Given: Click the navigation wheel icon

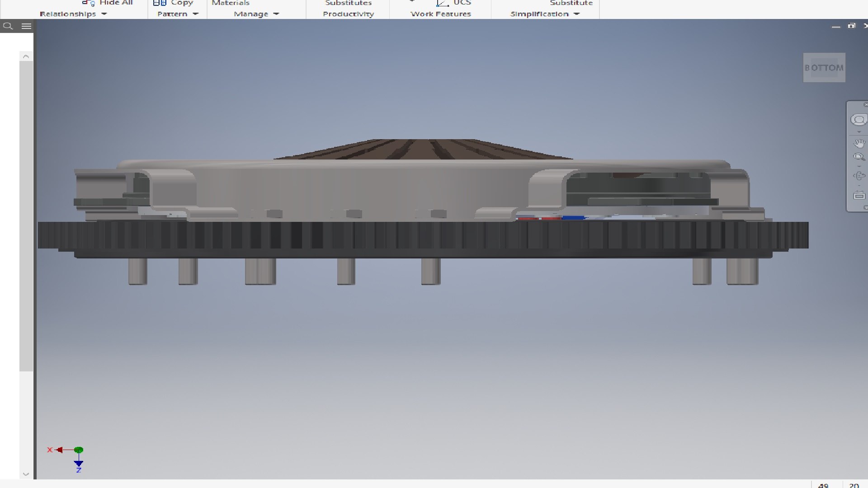Looking at the screenshot, I should point(859,120).
